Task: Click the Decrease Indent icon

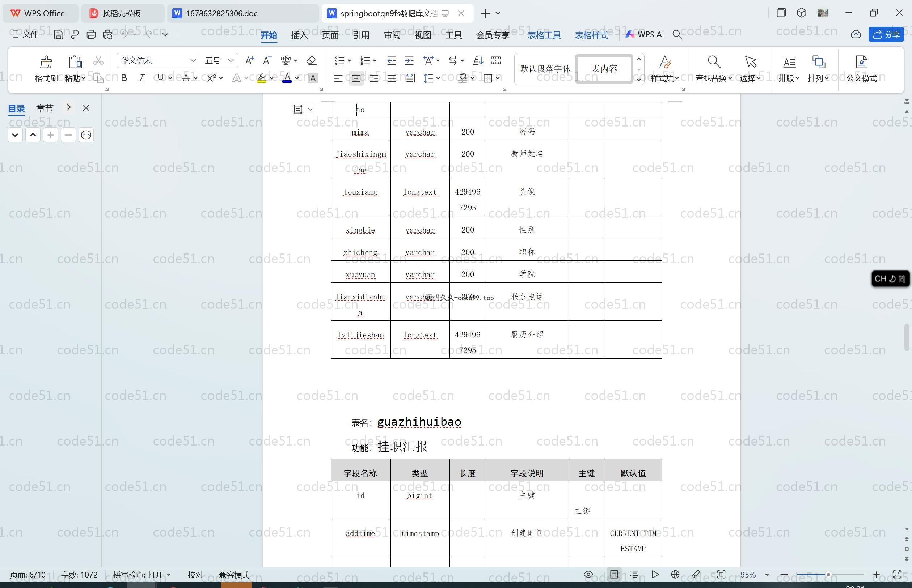Action: 391,60
